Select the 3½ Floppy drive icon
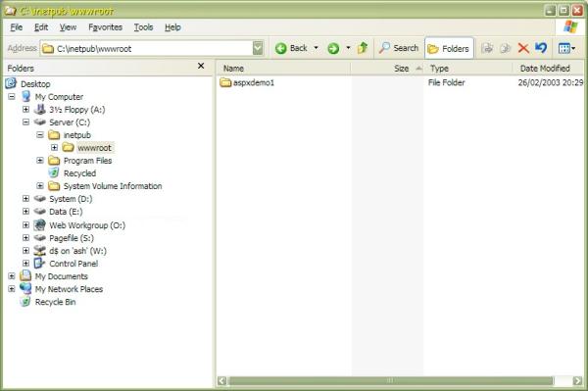The width and height of the screenshot is (588, 391). tap(40, 109)
